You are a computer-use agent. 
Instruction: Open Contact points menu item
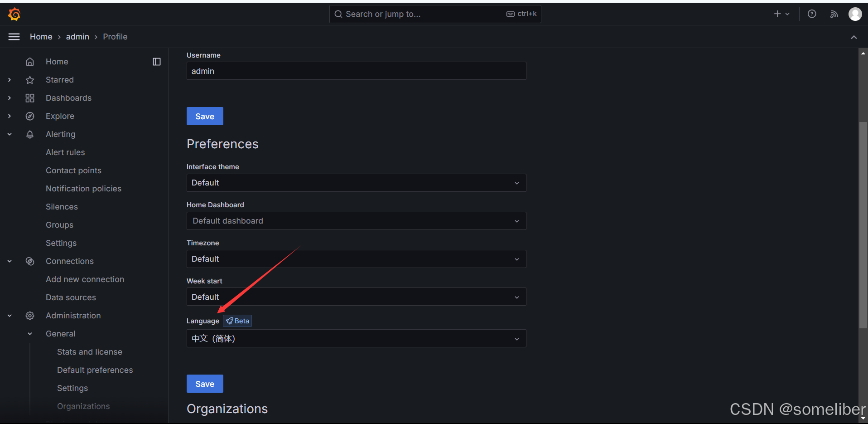pos(73,171)
